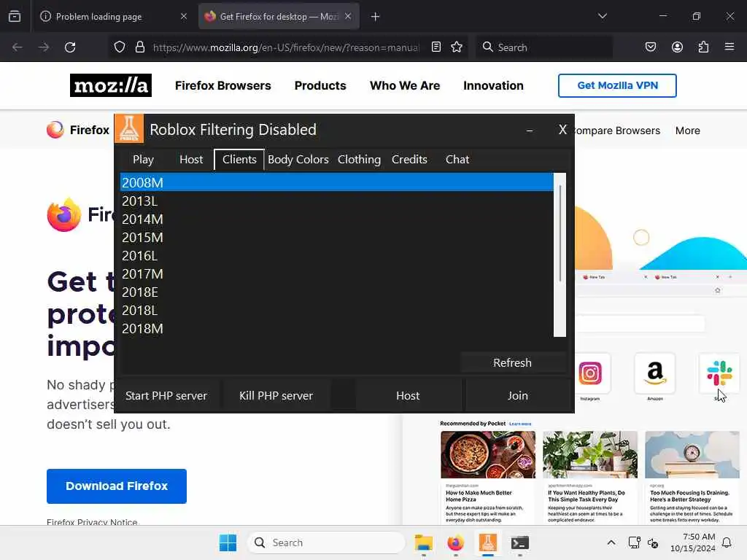Open the Firefox Browsers menu

click(223, 86)
